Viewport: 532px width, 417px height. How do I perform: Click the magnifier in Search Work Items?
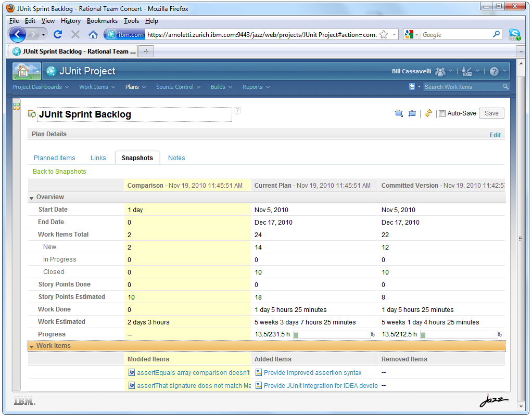click(x=505, y=87)
